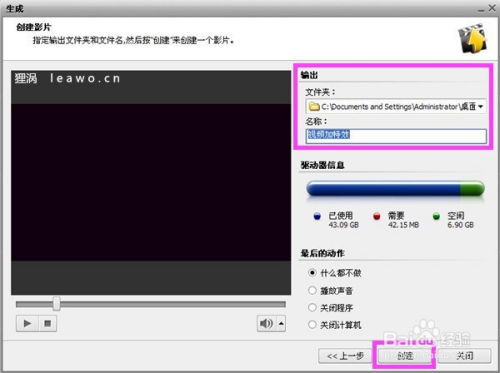The image size is (500, 373).
Task: Click the drive usage bar
Action: (395, 189)
